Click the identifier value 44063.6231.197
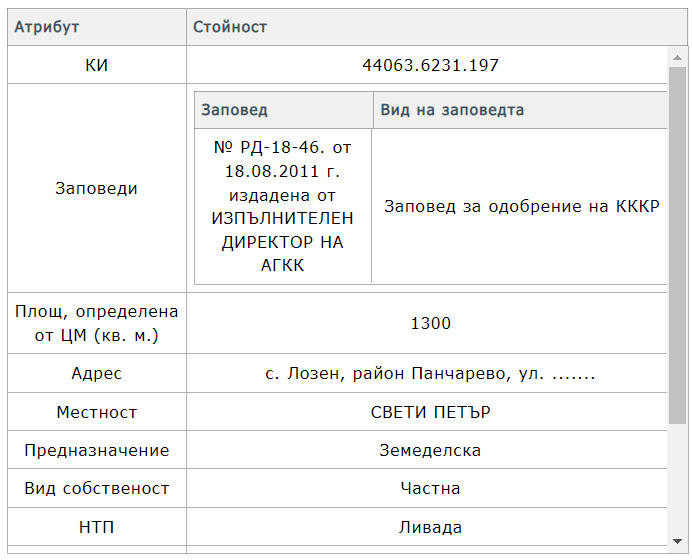The image size is (692, 560). tap(430, 65)
